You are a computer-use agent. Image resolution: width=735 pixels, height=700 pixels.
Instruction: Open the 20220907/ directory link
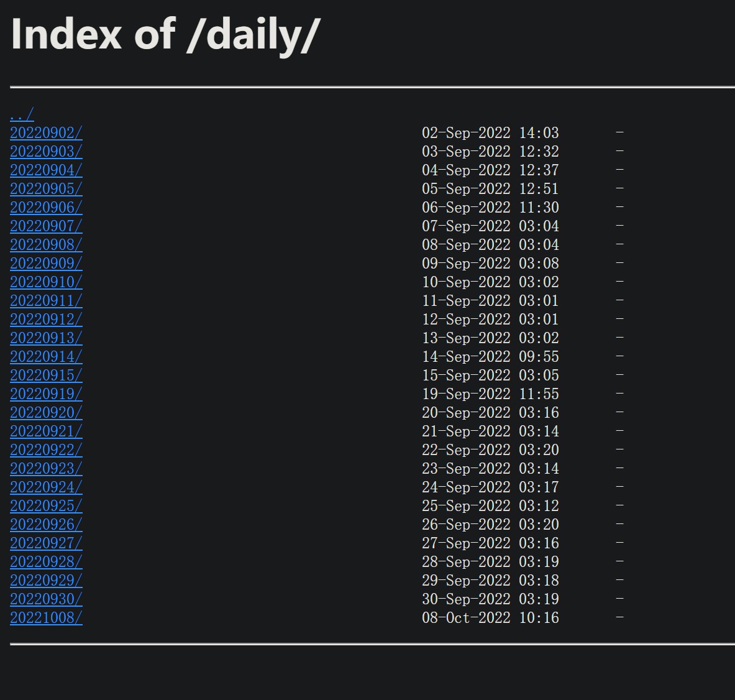[47, 226]
